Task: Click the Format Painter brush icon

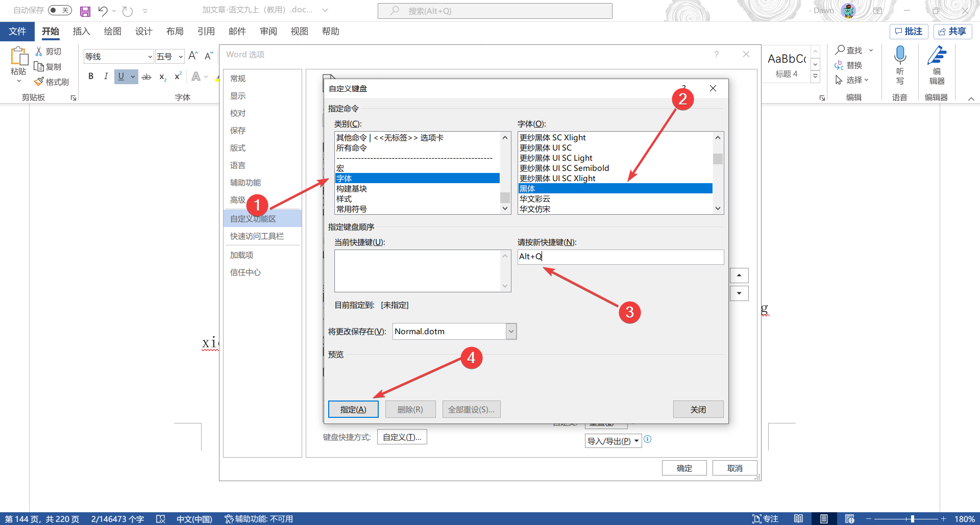Action: 39,82
